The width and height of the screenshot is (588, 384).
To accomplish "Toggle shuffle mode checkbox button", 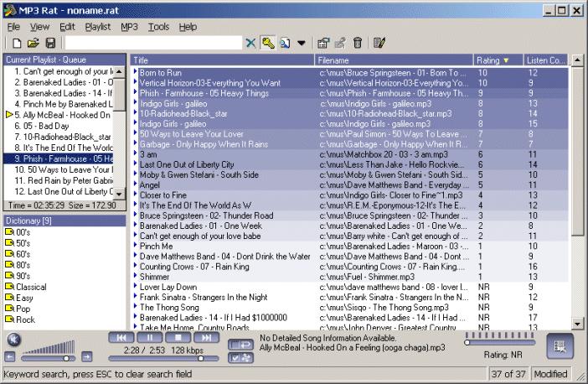I will point(240,358).
